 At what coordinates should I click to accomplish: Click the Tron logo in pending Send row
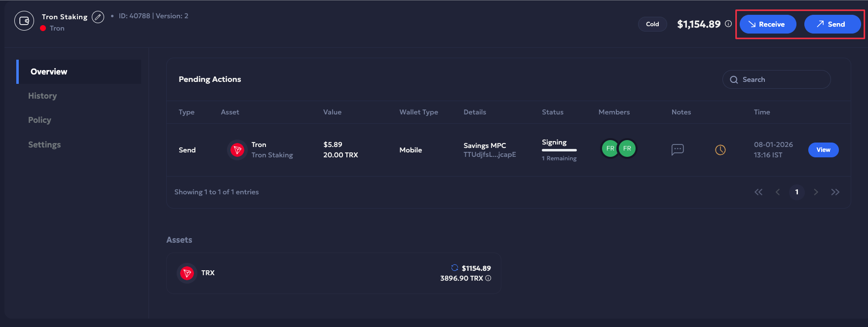click(x=237, y=150)
